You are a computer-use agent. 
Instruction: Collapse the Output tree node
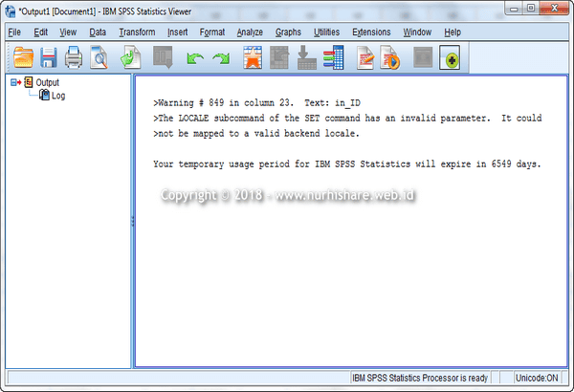(x=13, y=82)
